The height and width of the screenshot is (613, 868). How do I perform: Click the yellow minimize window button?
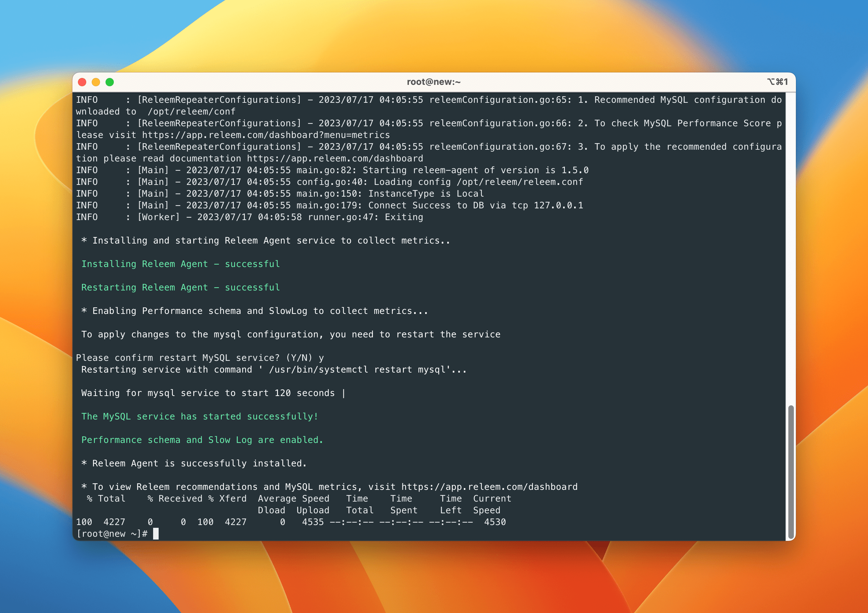pyautogui.click(x=96, y=82)
